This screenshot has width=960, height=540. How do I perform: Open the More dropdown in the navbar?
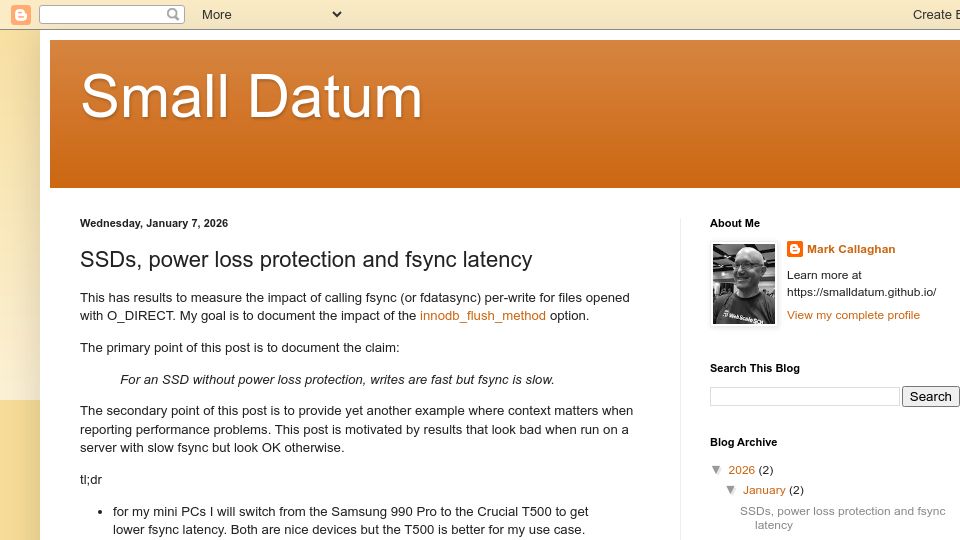[x=271, y=15]
